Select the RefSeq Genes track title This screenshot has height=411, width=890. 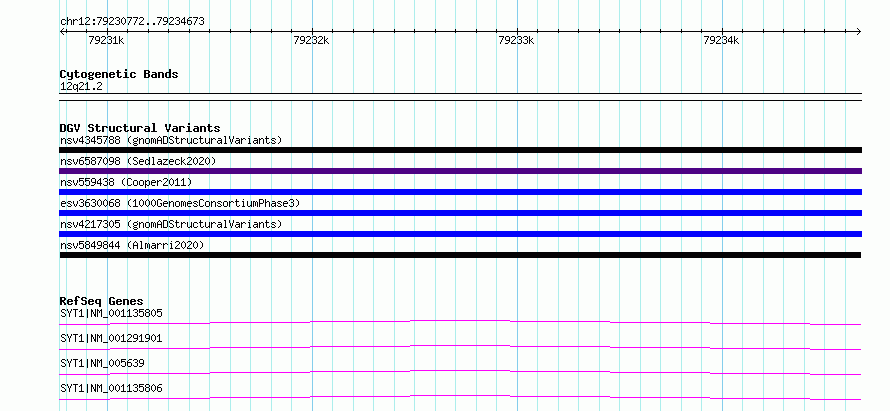102,301
